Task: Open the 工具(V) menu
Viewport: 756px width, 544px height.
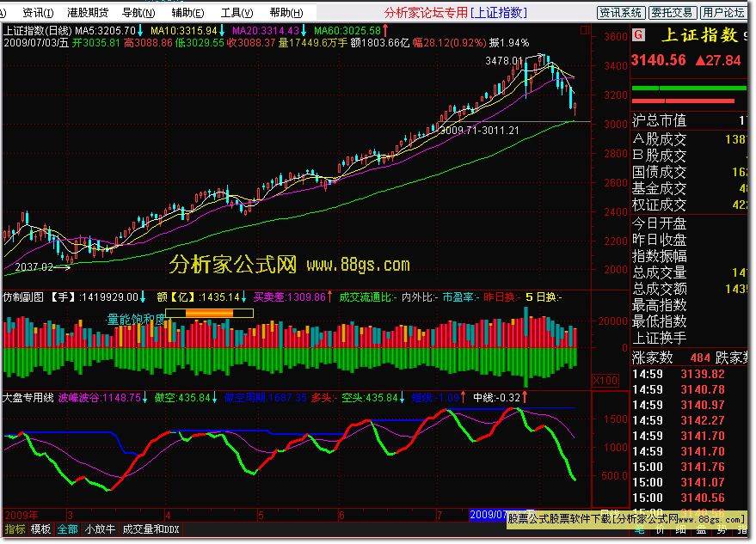Action: pos(237,13)
